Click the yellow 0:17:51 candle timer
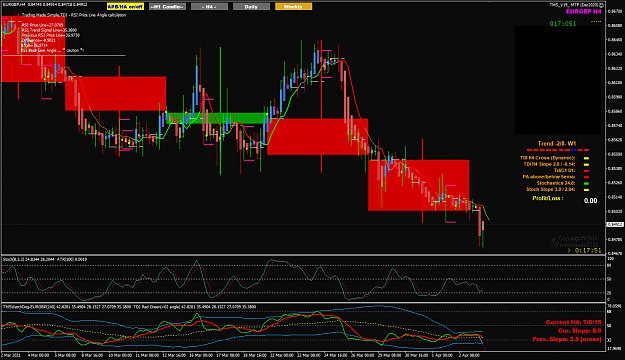 [x=585, y=250]
